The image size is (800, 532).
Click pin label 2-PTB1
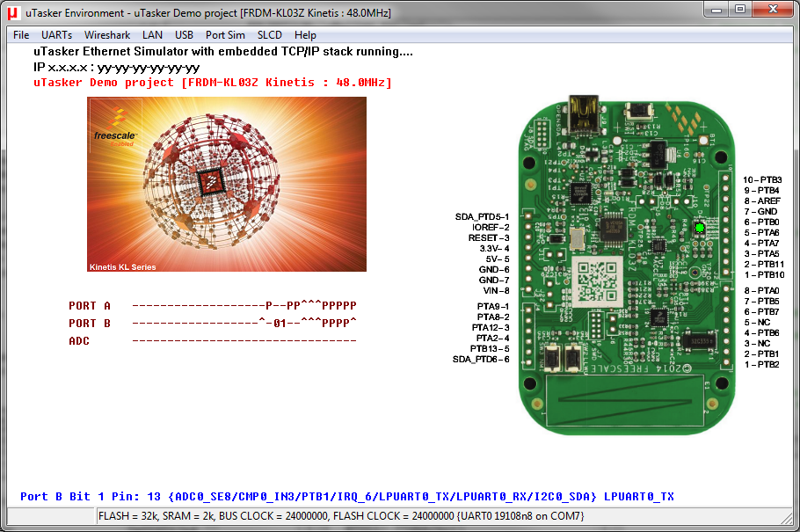[761, 353]
